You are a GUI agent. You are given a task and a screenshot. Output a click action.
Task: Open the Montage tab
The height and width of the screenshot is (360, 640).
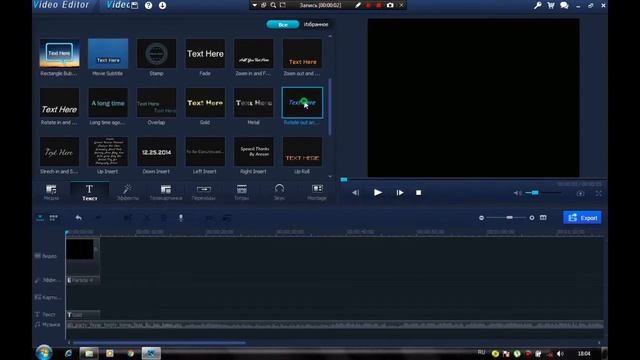point(317,192)
